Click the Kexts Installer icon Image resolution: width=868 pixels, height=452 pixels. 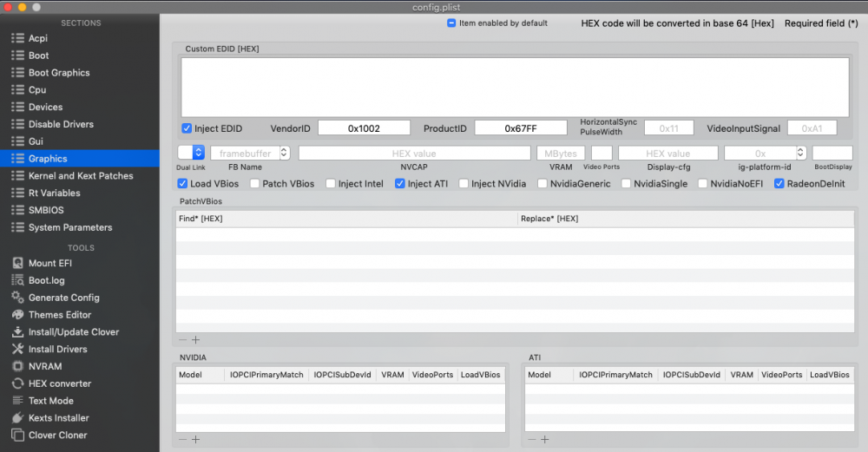click(x=17, y=417)
